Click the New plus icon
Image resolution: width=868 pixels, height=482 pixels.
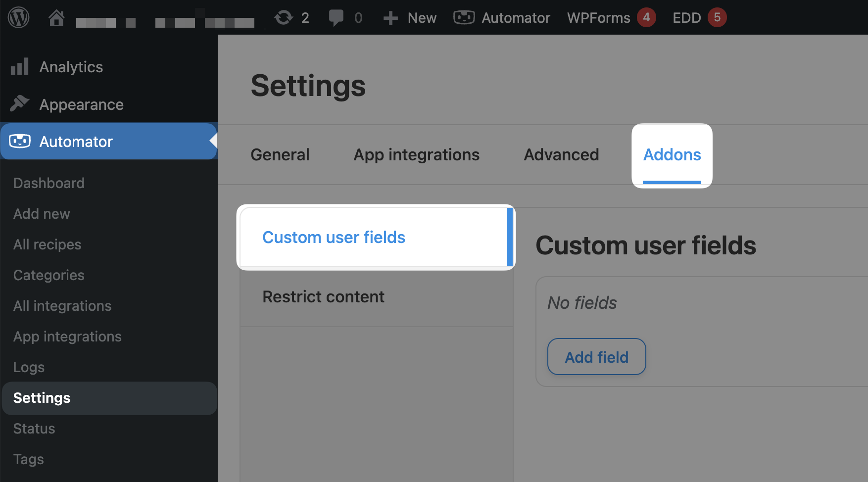(390, 18)
